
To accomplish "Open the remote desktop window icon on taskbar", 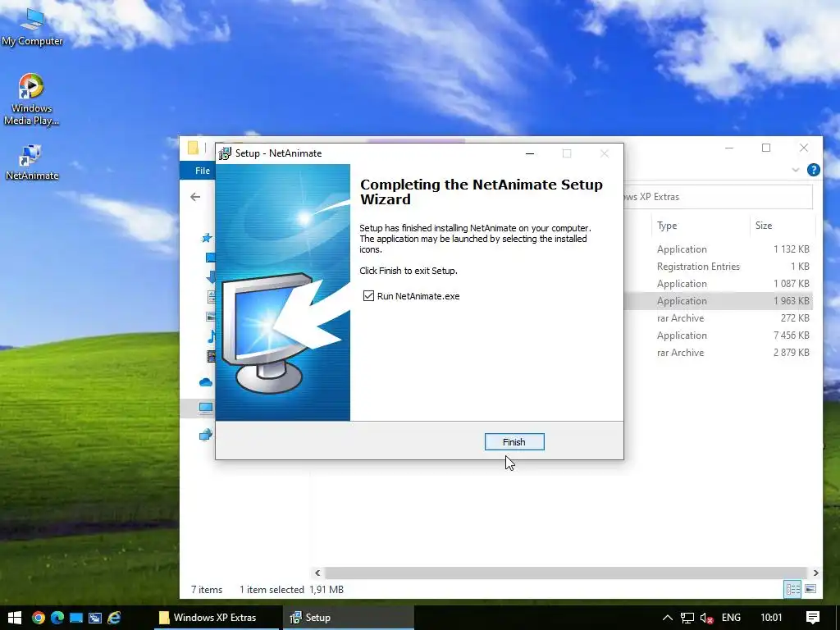I will [95, 618].
